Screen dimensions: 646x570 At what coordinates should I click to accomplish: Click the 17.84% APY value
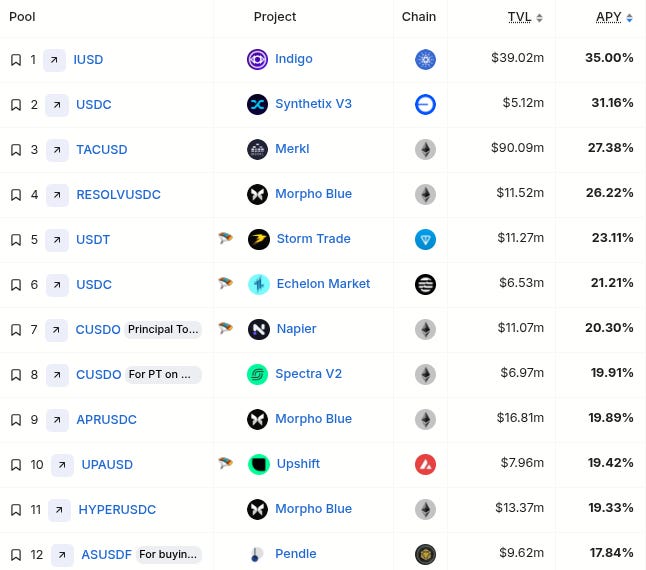(611, 553)
